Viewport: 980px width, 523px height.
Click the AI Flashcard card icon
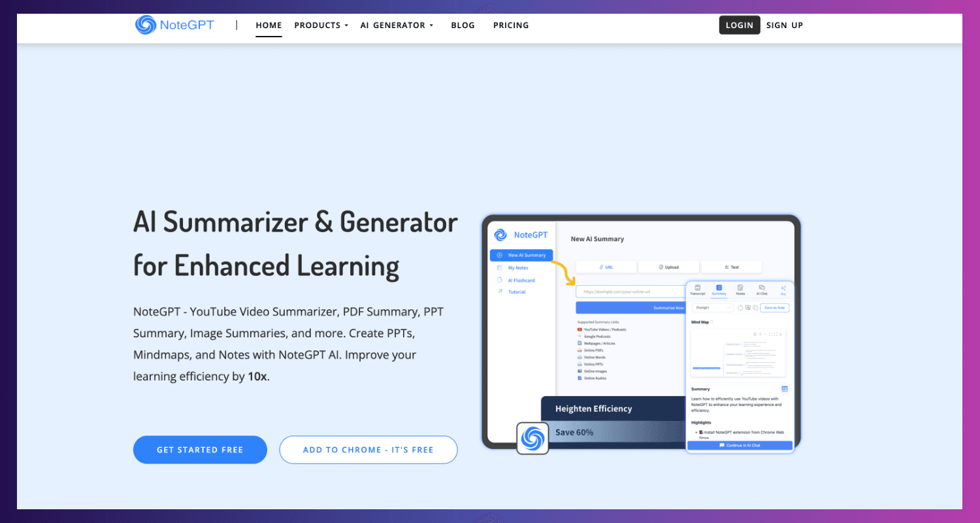pyautogui.click(x=500, y=280)
